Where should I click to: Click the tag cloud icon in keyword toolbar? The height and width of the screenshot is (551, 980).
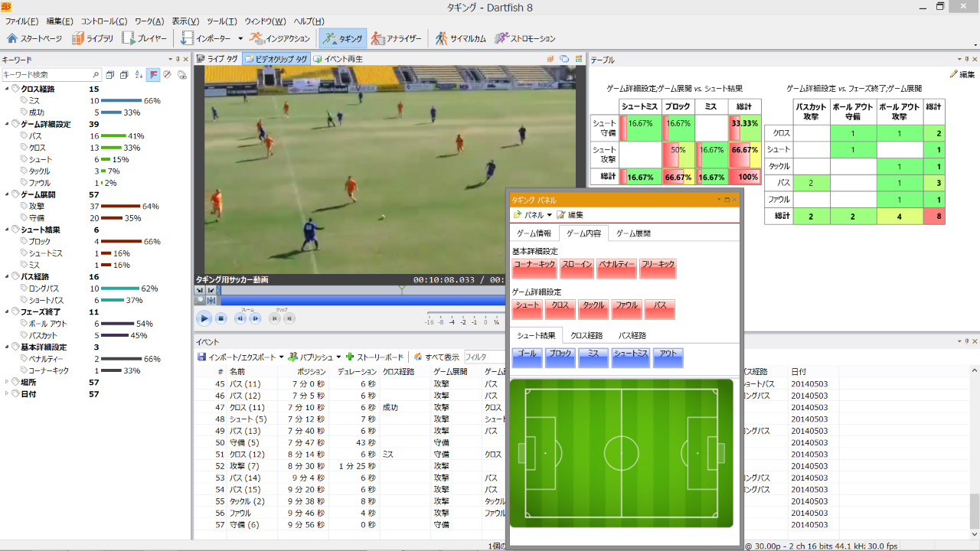point(181,75)
